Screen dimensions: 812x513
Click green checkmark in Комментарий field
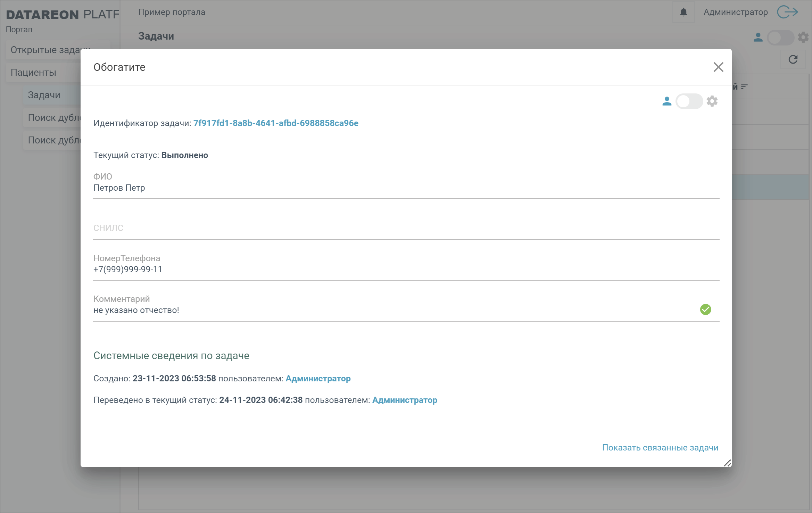click(x=705, y=309)
